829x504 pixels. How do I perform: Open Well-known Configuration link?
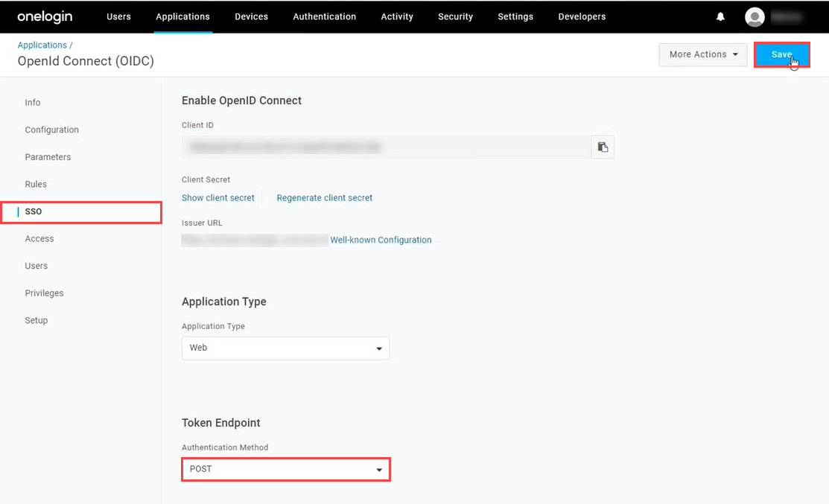point(381,240)
